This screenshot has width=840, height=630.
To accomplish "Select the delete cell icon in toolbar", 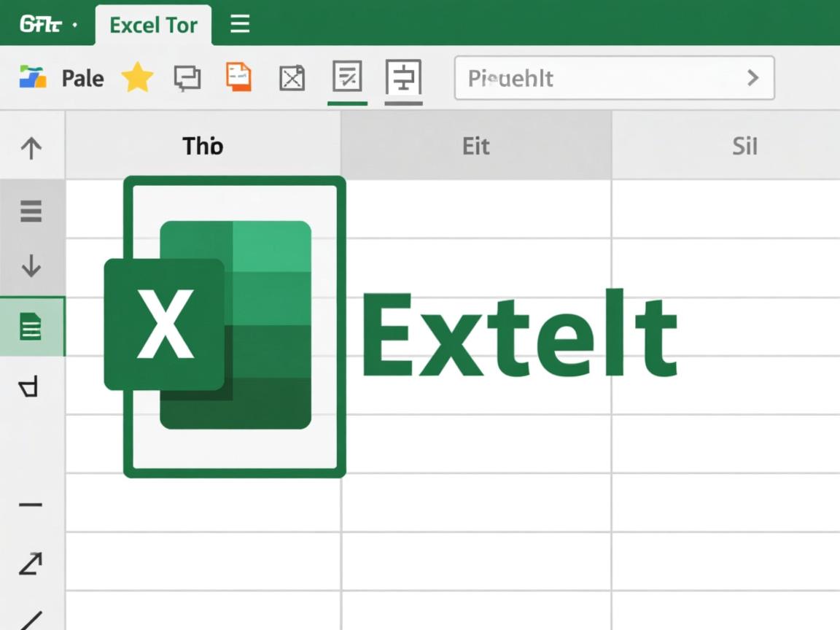I will [x=292, y=78].
